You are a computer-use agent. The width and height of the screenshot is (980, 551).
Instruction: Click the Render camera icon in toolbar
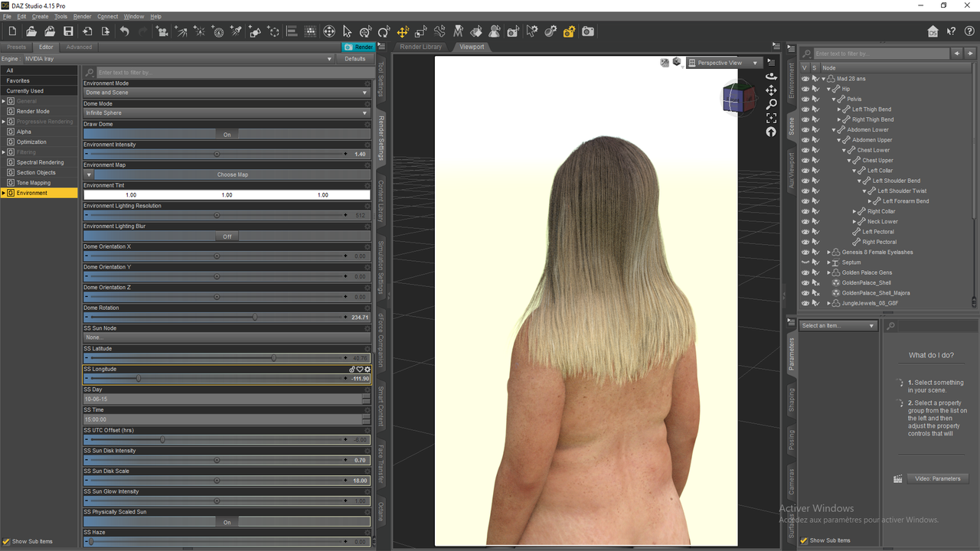pyautogui.click(x=587, y=31)
